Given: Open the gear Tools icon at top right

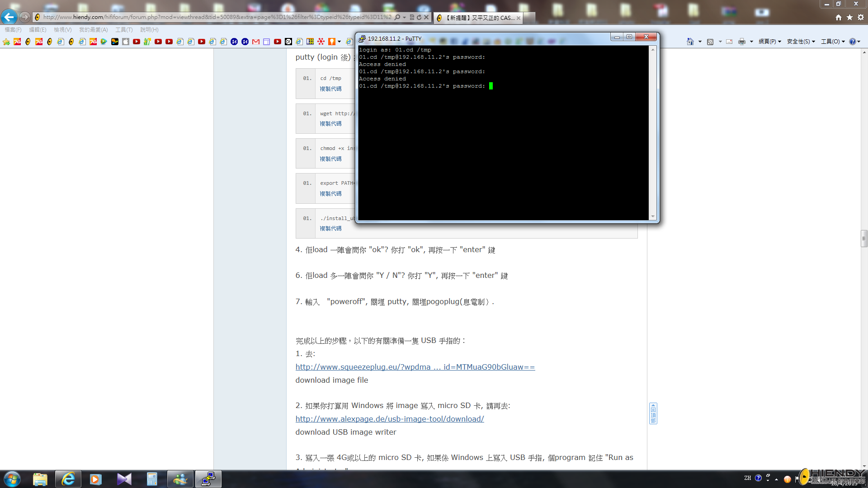Looking at the screenshot, I should (x=861, y=17).
